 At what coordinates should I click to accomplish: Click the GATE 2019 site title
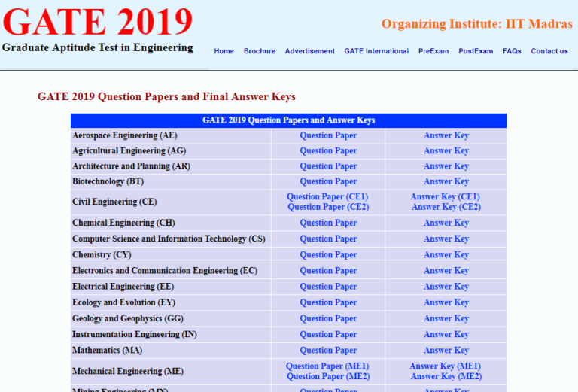tap(98, 21)
